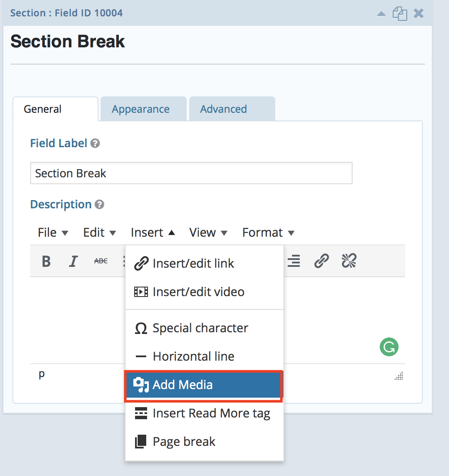Click the insert link chain icon
Image resolution: width=449 pixels, height=476 pixels.
tap(321, 261)
